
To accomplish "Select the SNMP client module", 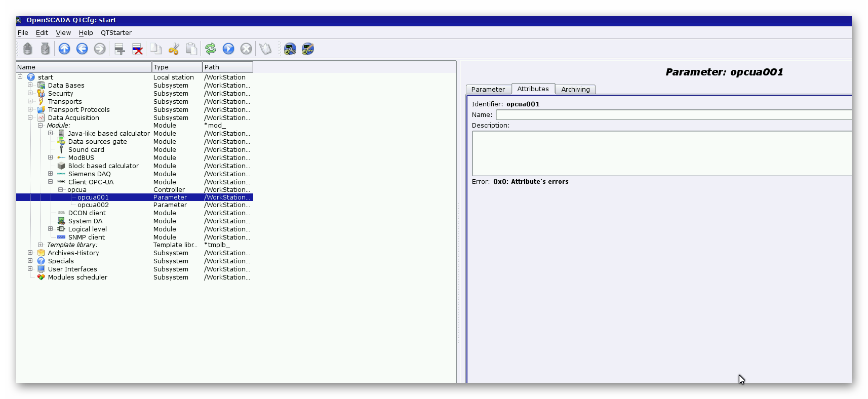I will click(x=87, y=237).
